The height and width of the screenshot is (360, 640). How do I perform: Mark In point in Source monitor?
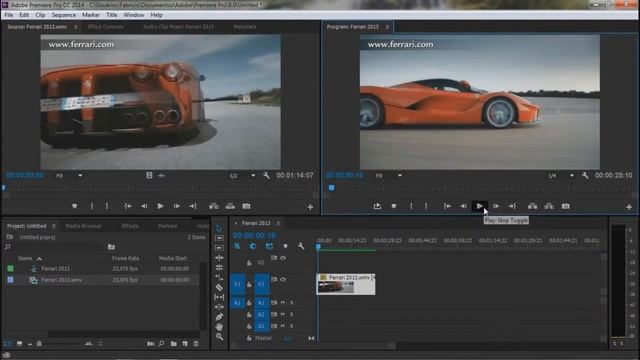[92, 206]
